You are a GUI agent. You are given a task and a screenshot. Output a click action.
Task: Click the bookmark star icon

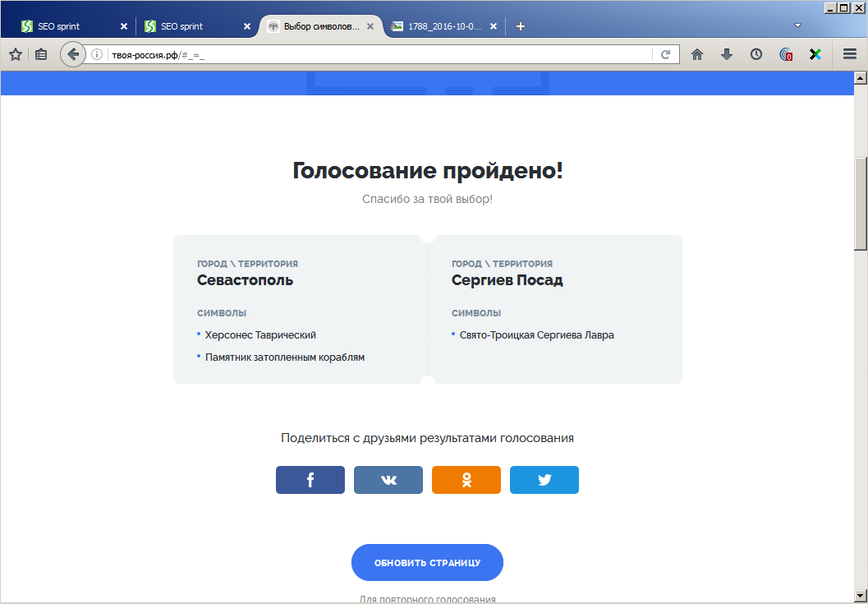16,54
